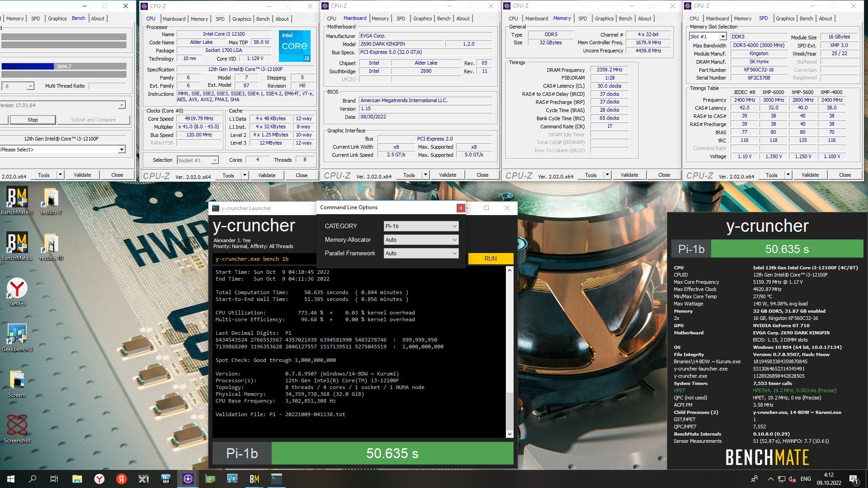Open taskbar Search magnifier
This screenshot has height=488, width=868.
tap(33, 479)
